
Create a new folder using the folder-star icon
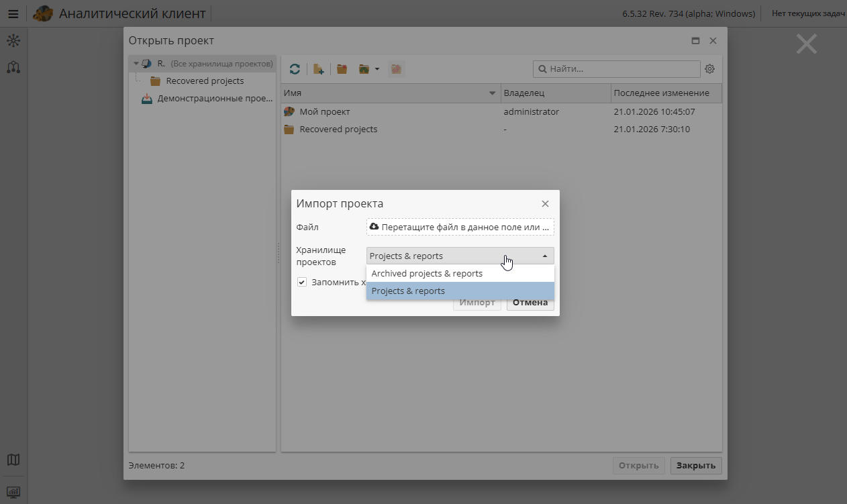pyautogui.click(x=342, y=68)
